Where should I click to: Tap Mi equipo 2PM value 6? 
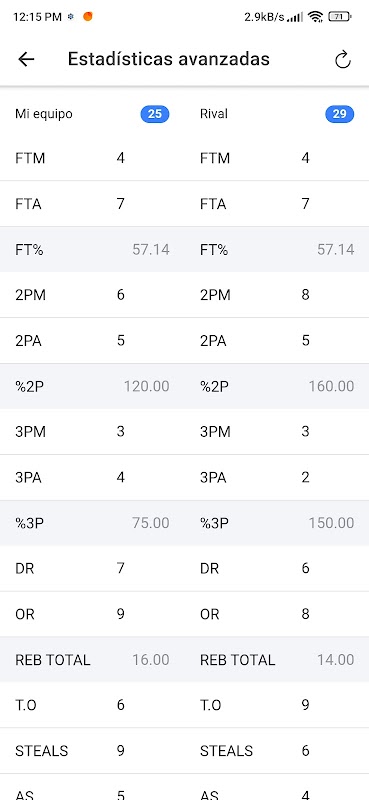[120, 295]
